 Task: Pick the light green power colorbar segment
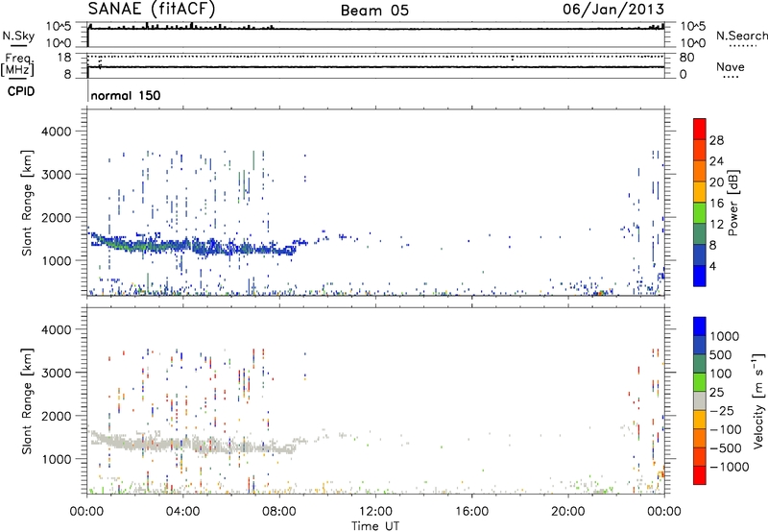700,212
